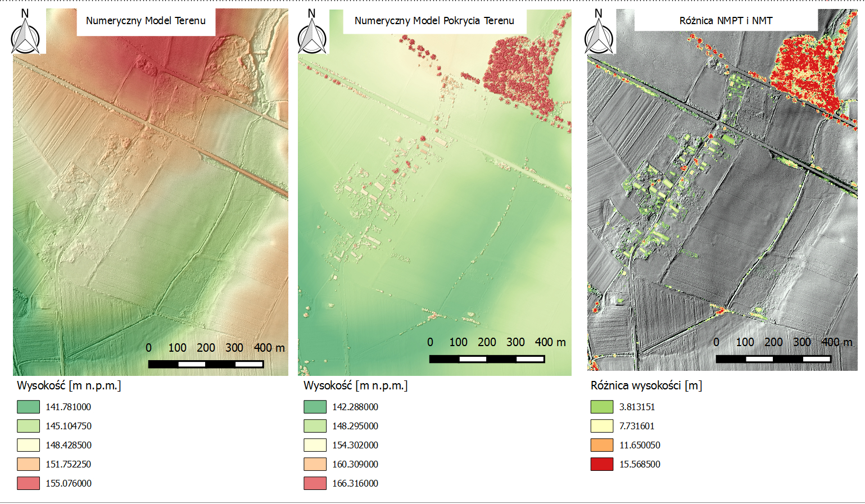Viewport: 865px width, 504px height.
Task: Click the orange swatch for 11.650050
Action: (x=602, y=445)
